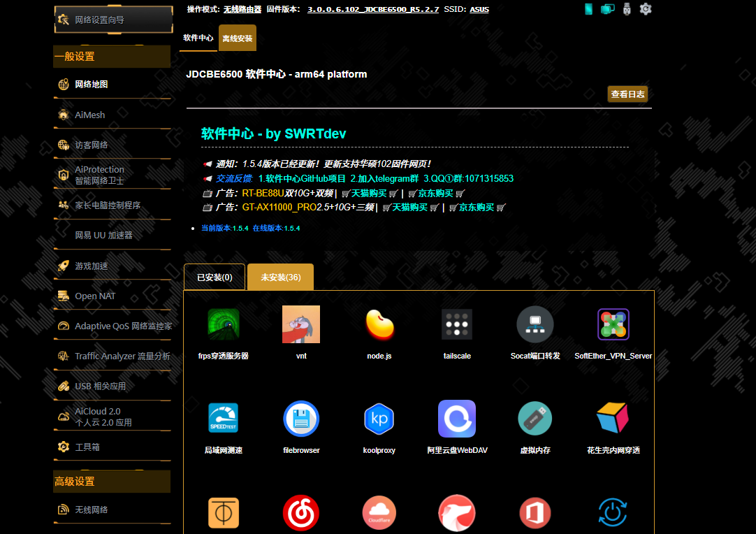This screenshot has width=756, height=534.
Task: Open 家长电脑控制程序 in sidebar
Action: click(112, 205)
